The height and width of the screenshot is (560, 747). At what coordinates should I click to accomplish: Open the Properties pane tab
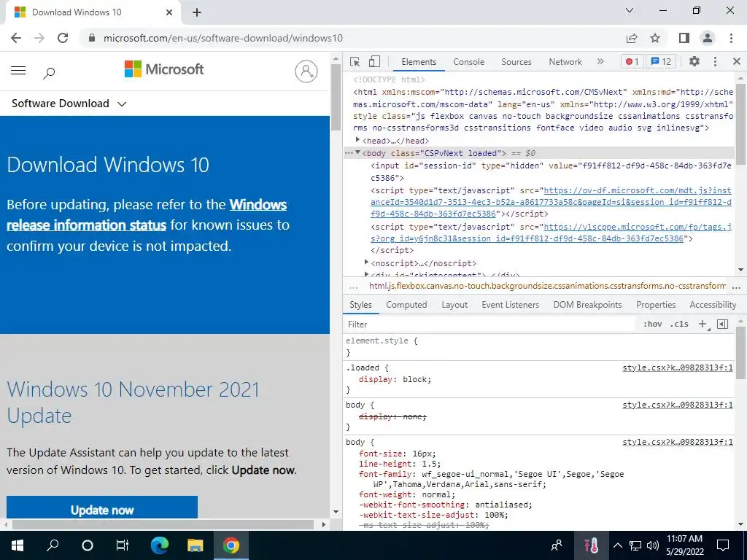(x=656, y=305)
